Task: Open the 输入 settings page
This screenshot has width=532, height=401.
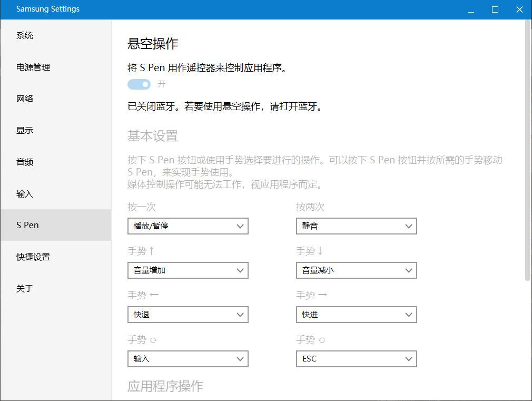Action: pos(24,193)
